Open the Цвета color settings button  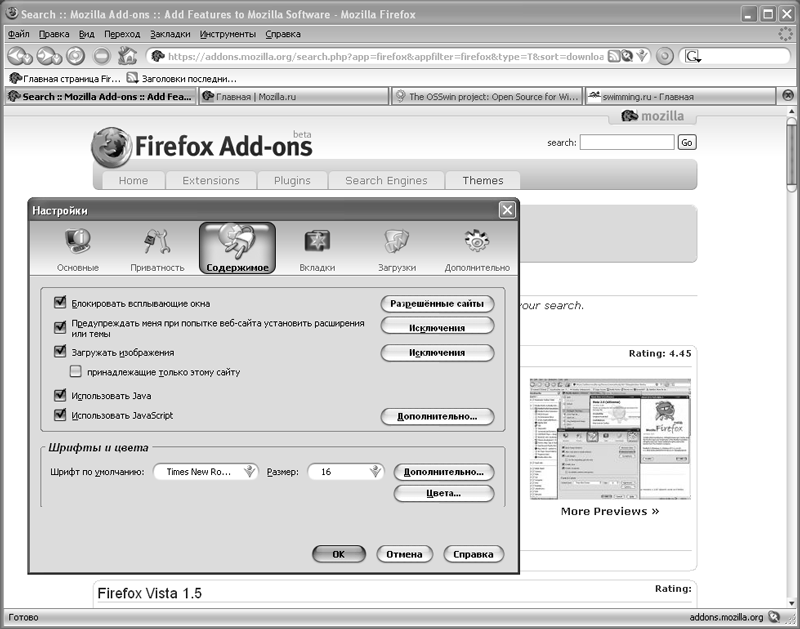(444, 494)
